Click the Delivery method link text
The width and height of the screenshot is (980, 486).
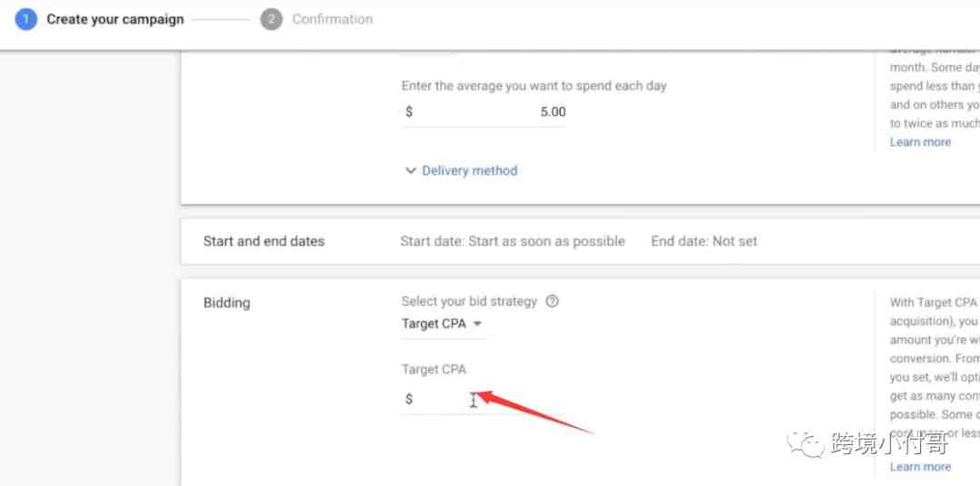[469, 170]
